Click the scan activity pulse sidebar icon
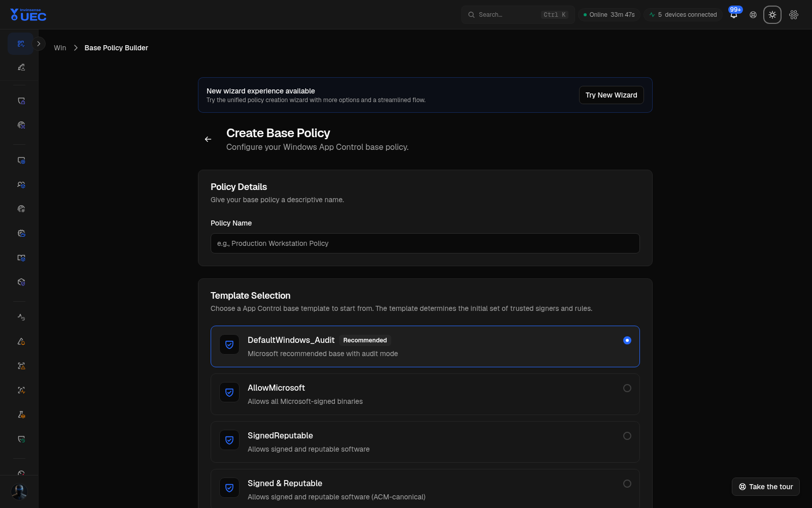The height and width of the screenshot is (508, 812). [21, 390]
